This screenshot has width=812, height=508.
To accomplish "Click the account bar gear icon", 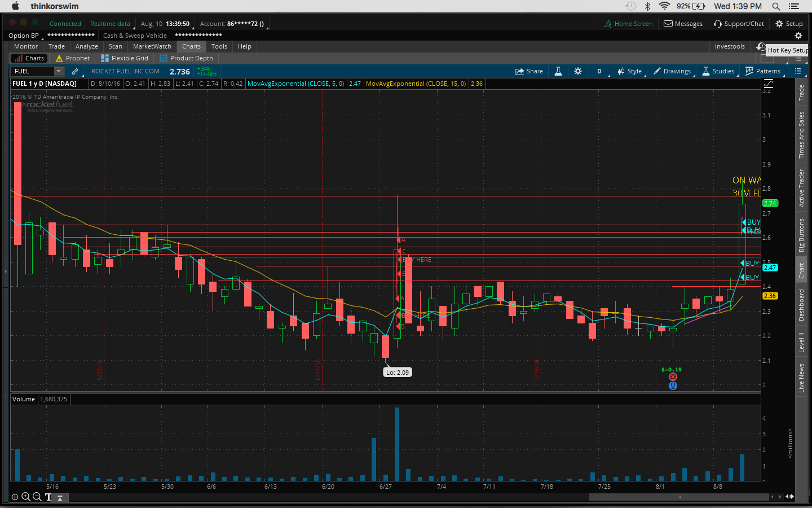I will (798, 36).
